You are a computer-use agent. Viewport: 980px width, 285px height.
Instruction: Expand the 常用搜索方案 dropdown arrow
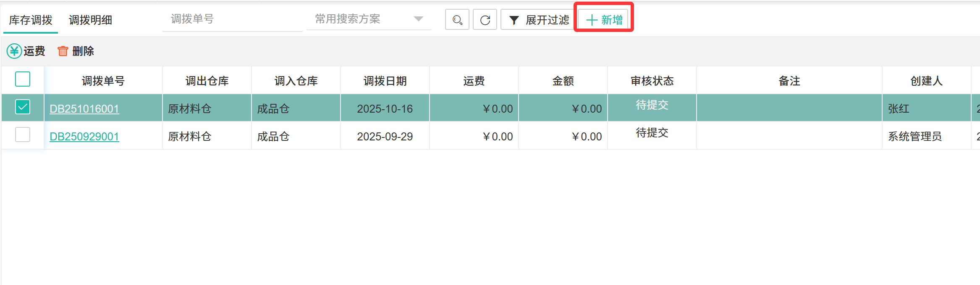point(418,19)
